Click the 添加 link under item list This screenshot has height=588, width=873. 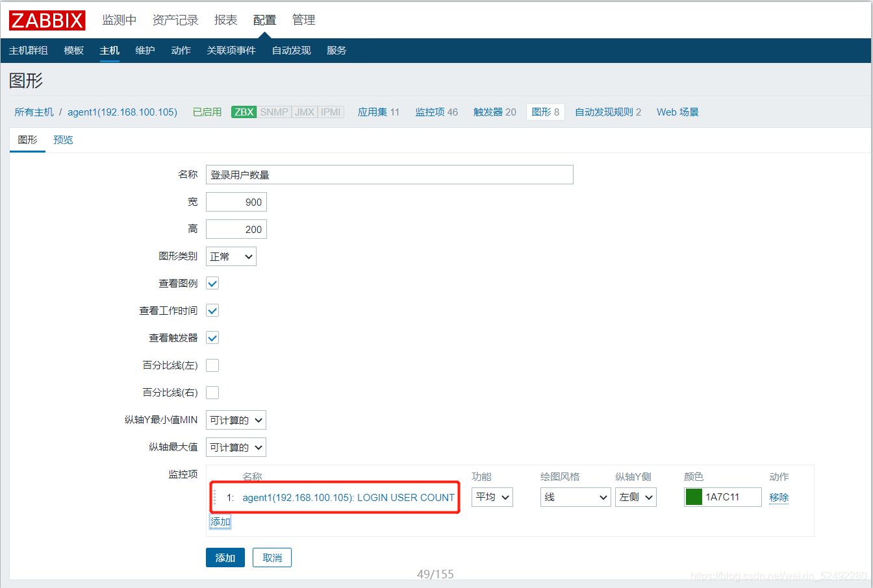(220, 522)
